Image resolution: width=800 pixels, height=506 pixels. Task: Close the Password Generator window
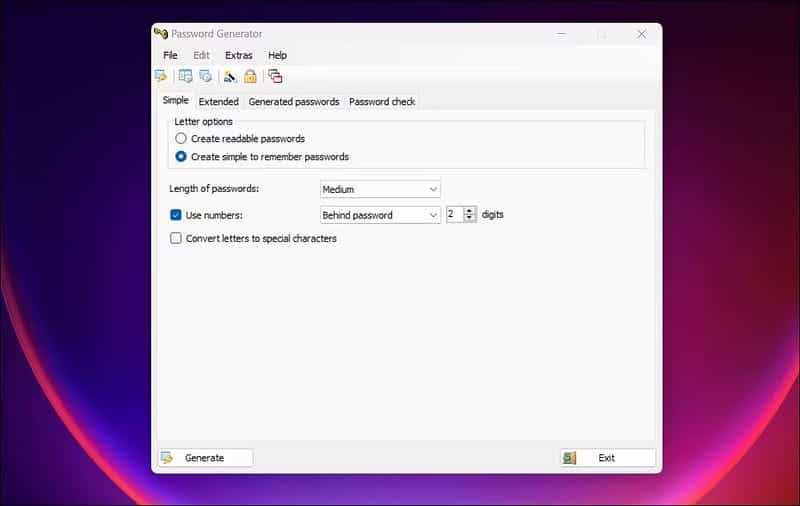(641, 34)
